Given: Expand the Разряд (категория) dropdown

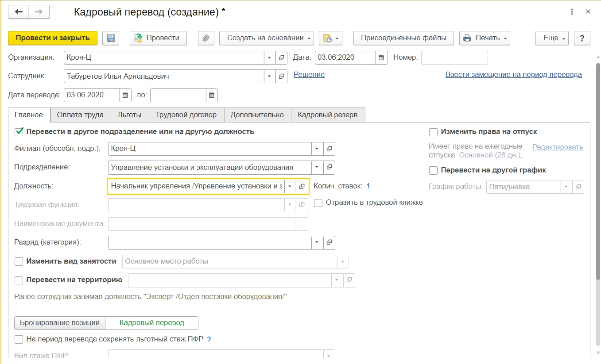Looking at the screenshot, I should pos(317,242).
